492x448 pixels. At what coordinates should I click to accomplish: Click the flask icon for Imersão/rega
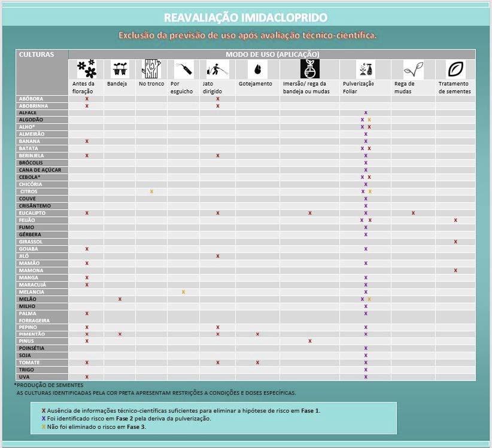pos(309,69)
